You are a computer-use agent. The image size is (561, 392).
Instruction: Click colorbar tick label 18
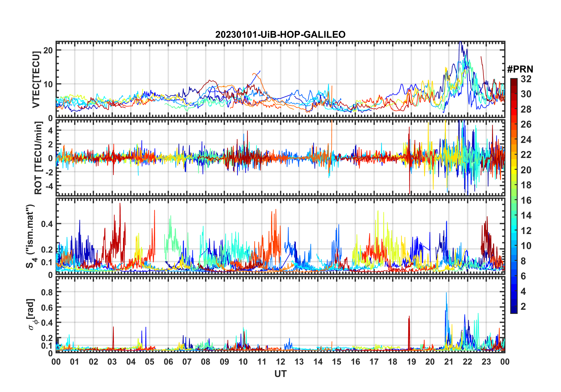(526, 185)
